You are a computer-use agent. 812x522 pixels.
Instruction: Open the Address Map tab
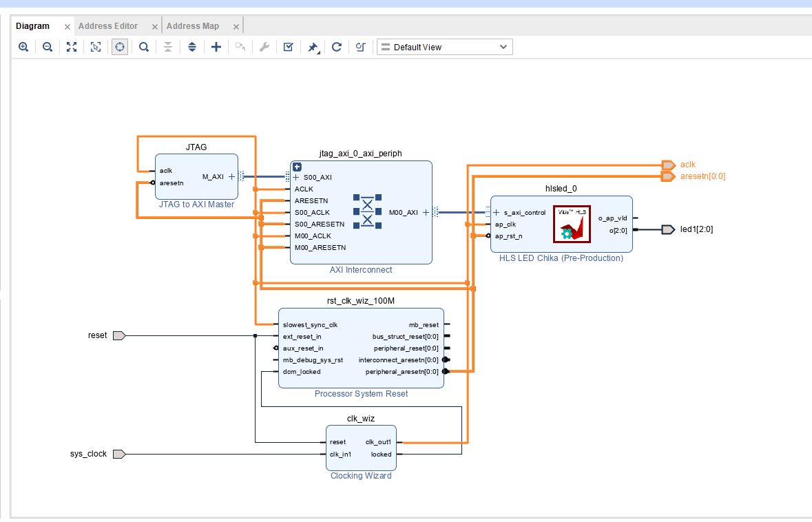click(x=193, y=26)
